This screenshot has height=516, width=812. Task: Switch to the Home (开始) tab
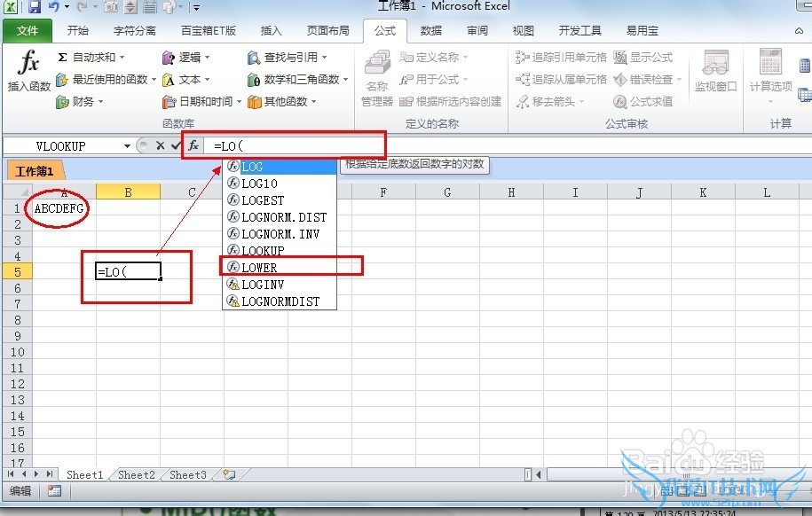78,30
